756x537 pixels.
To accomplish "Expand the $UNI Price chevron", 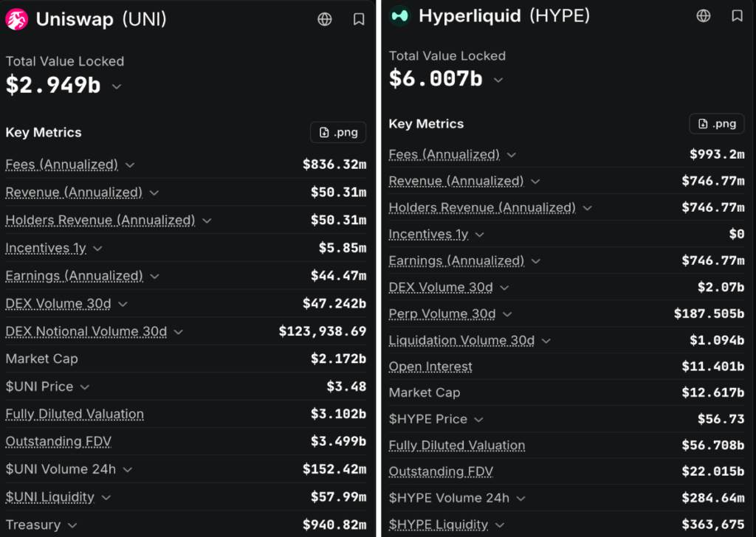I will (x=85, y=387).
